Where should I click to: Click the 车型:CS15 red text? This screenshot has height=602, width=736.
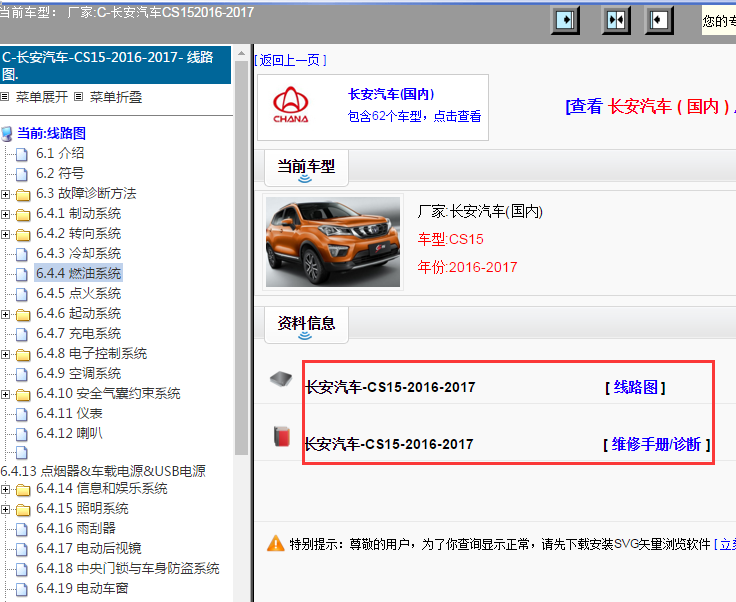click(x=450, y=239)
